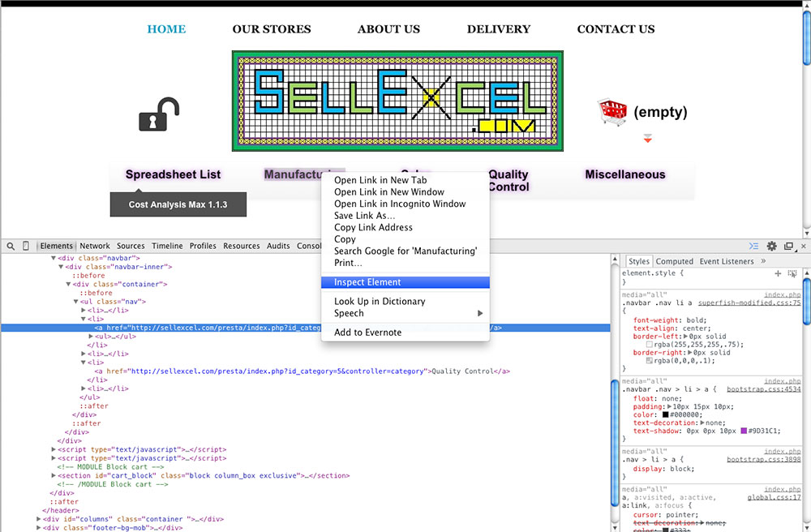Open OUR STORES link

pyautogui.click(x=272, y=29)
